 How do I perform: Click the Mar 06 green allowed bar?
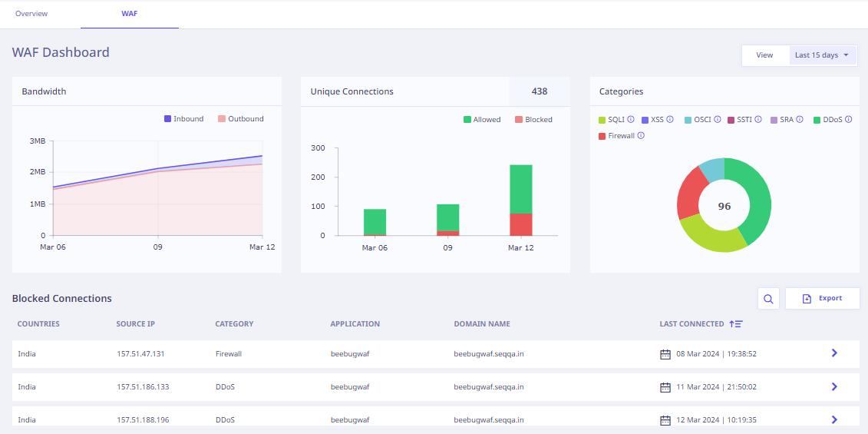coord(375,222)
